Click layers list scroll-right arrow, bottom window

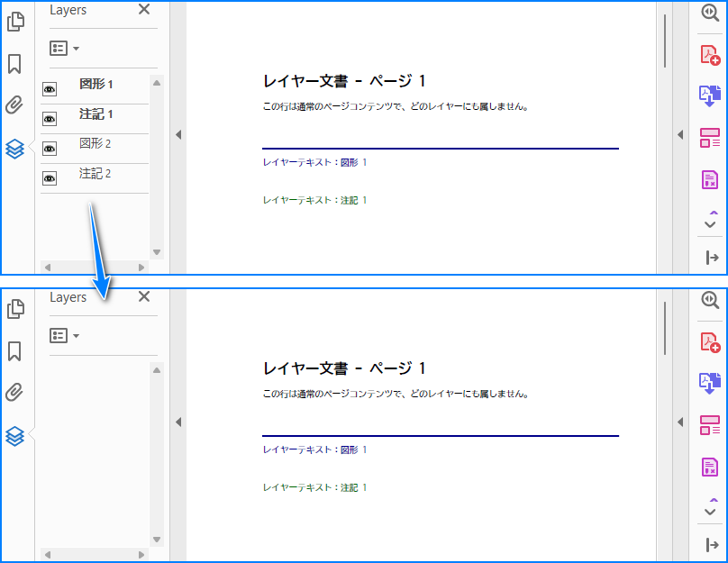[x=141, y=555]
